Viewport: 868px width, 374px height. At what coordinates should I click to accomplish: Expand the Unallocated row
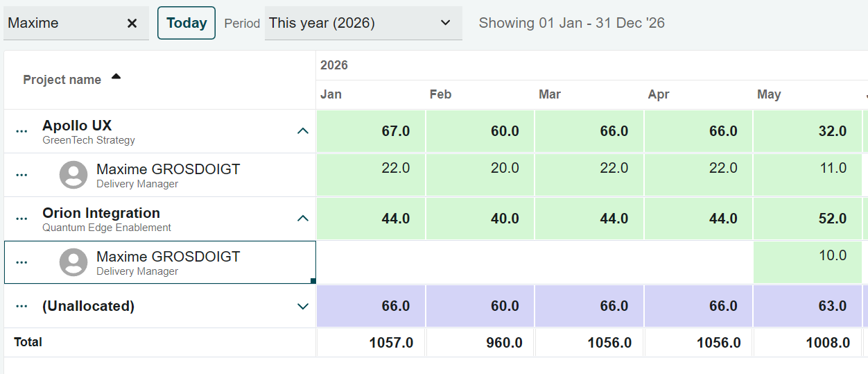pyautogui.click(x=302, y=306)
